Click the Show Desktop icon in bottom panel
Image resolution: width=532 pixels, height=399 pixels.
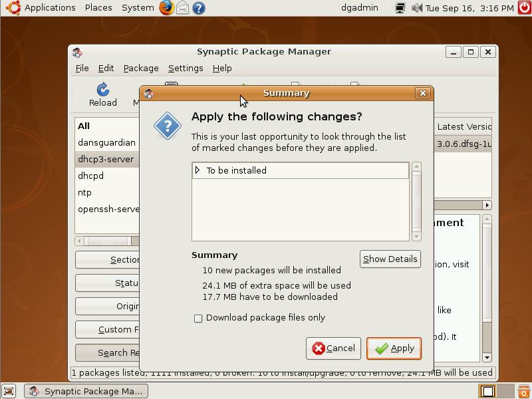9,391
